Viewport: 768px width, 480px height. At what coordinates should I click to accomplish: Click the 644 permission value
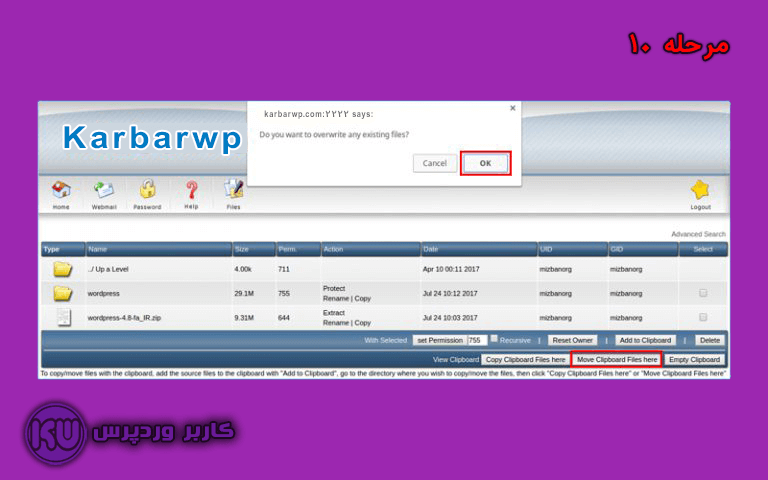[284, 318]
